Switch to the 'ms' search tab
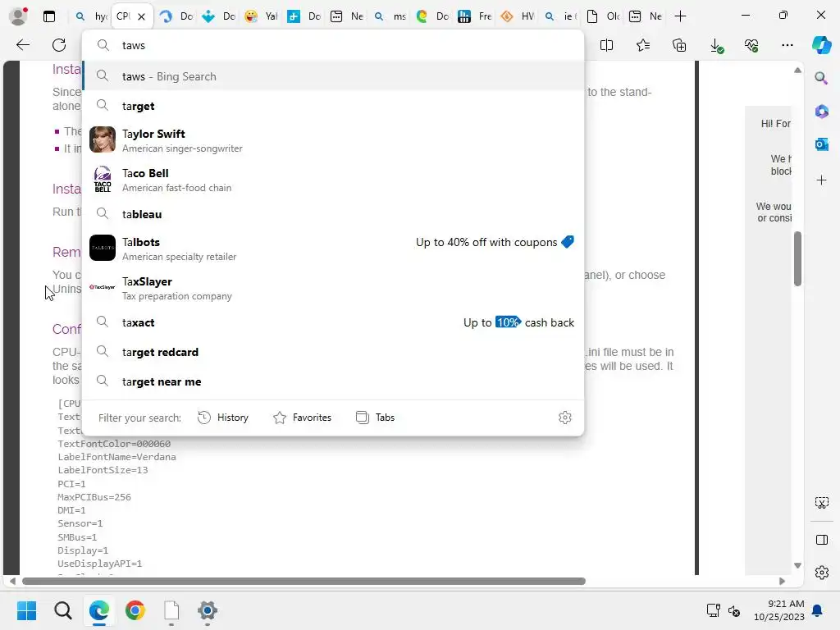Screen dimensions: 840x630 coord(389,16)
